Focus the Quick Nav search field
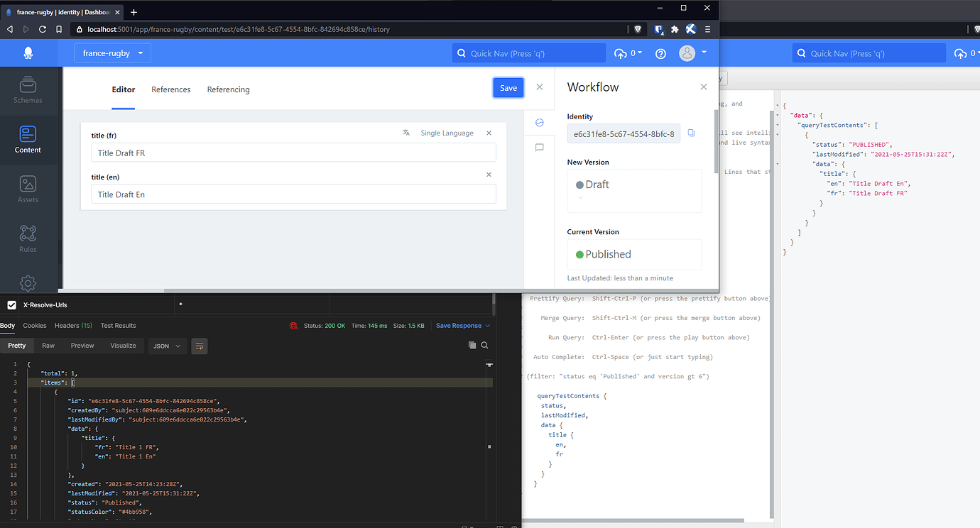The width and height of the screenshot is (980, 528). click(x=529, y=53)
